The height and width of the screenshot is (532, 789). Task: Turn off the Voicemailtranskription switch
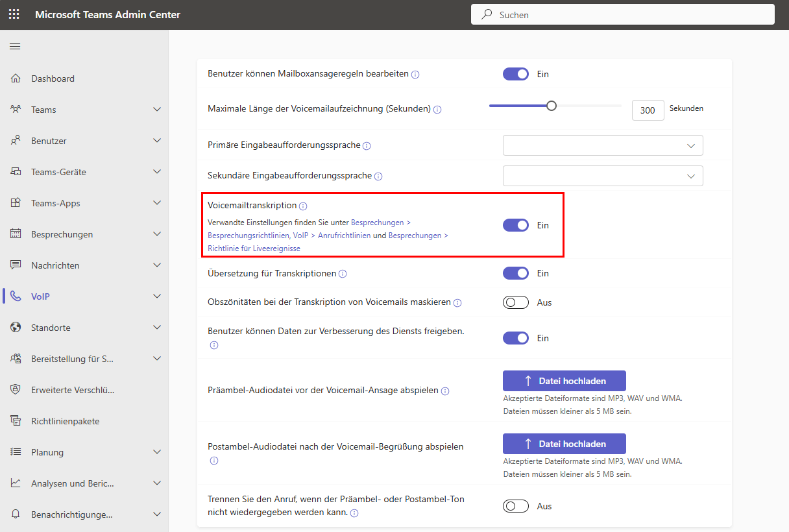tap(516, 225)
